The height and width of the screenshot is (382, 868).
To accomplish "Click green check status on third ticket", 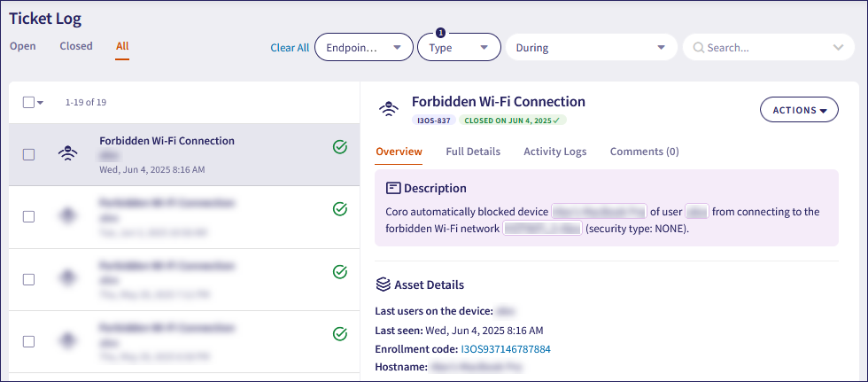I will click(339, 271).
